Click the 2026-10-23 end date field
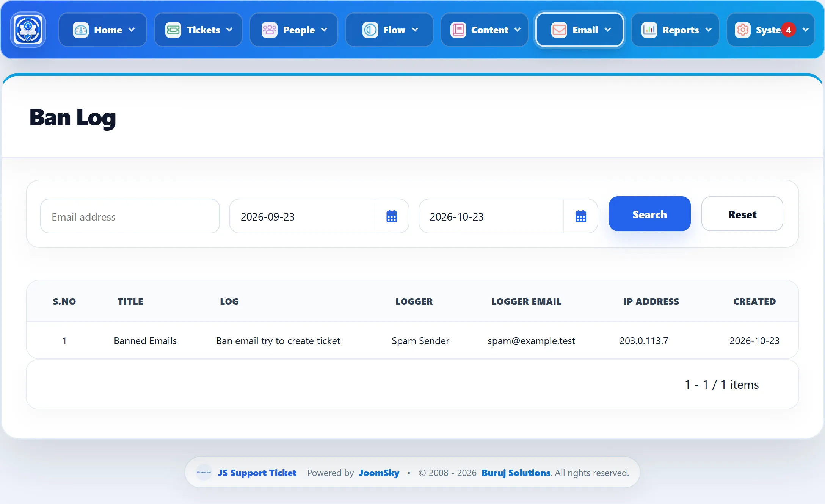This screenshot has width=825, height=504. [x=491, y=216]
